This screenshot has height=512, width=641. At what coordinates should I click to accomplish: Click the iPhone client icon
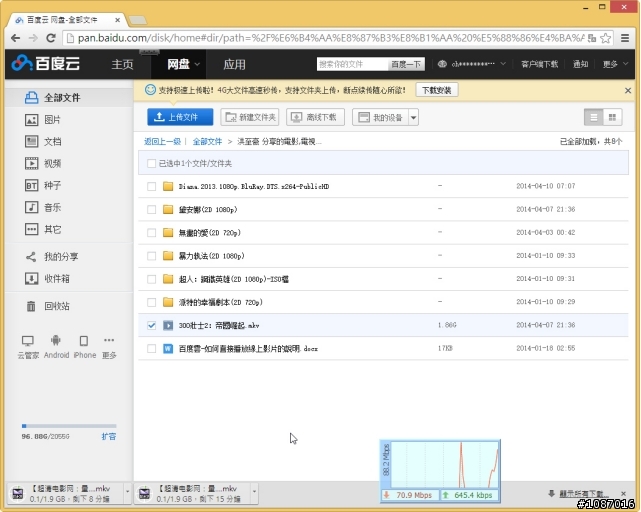pos(84,341)
